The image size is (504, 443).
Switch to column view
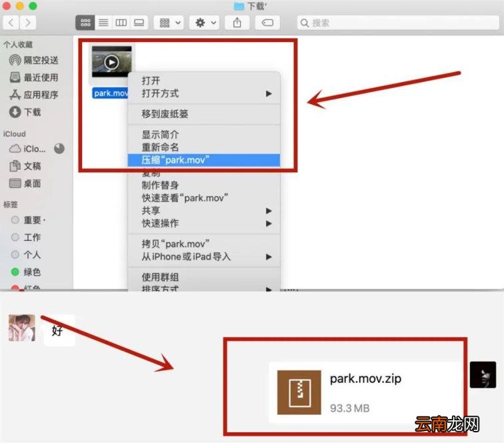[x=121, y=23]
